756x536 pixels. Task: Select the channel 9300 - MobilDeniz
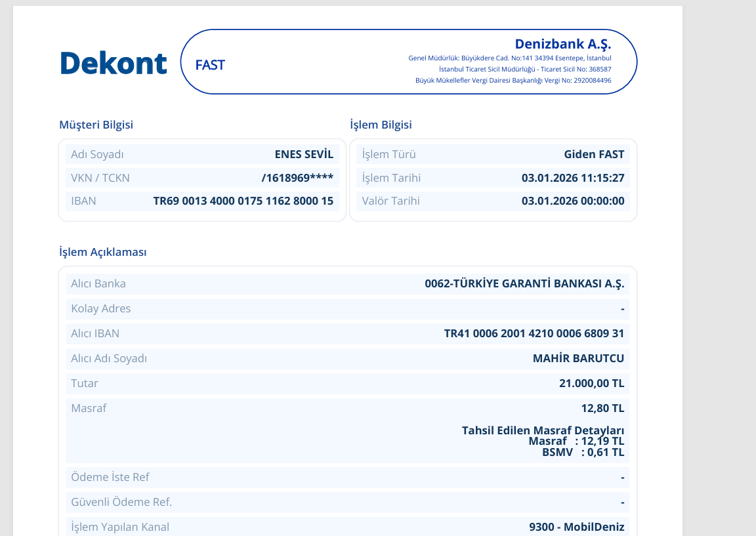pos(577,527)
